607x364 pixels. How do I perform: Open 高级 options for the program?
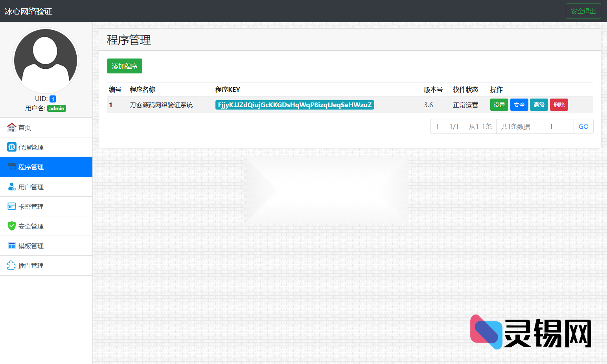[x=539, y=104]
